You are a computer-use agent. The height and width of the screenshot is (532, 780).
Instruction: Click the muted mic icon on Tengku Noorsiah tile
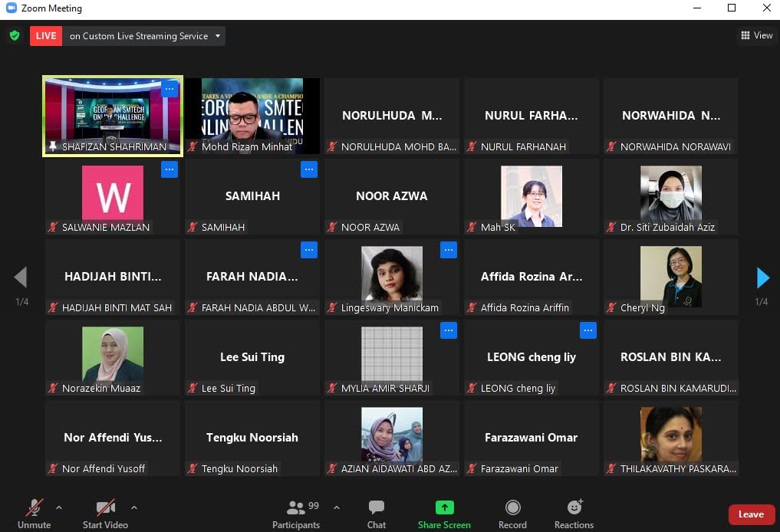[x=193, y=469]
